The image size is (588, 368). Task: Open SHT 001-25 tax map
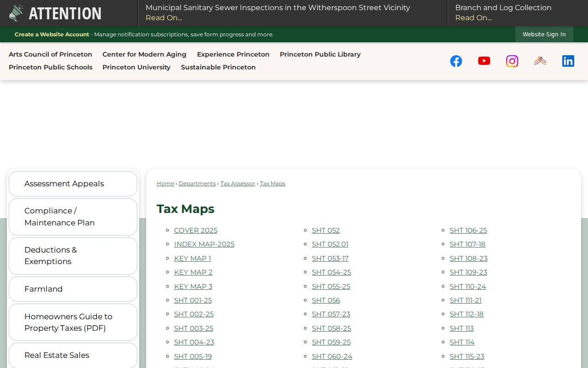(193, 300)
